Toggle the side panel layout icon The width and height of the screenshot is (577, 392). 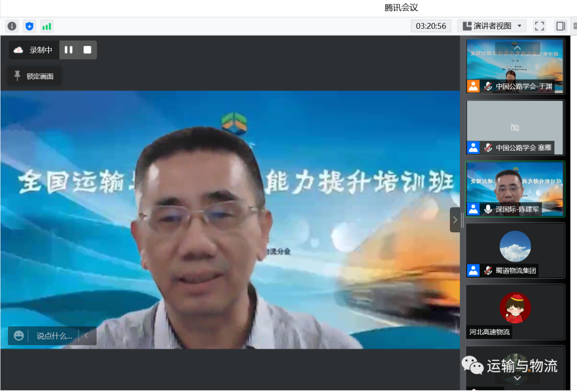coord(560,26)
